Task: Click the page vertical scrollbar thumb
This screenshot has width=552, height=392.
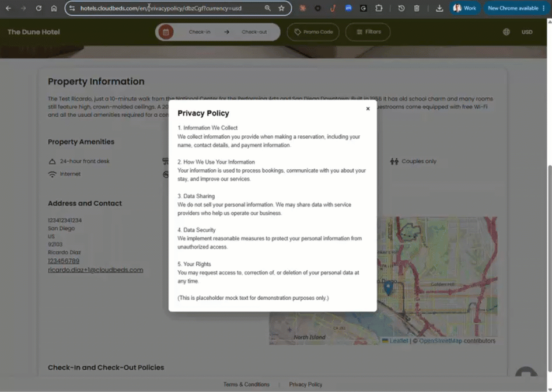Action: [x=549, y=267]
